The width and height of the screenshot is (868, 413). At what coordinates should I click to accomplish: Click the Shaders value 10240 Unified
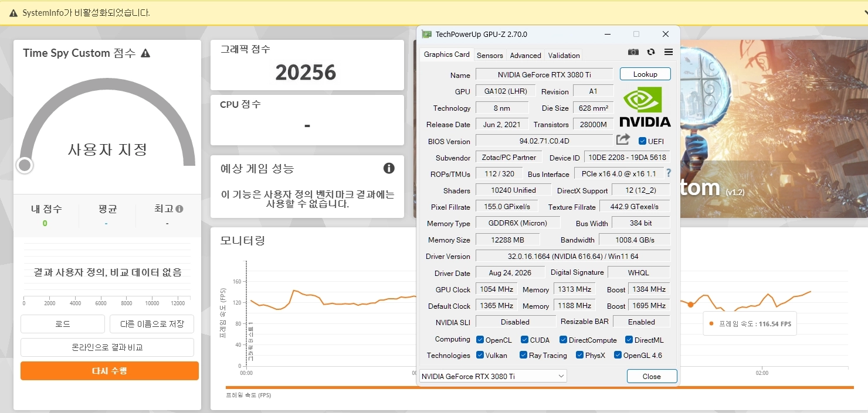click(x=513, y=190)
